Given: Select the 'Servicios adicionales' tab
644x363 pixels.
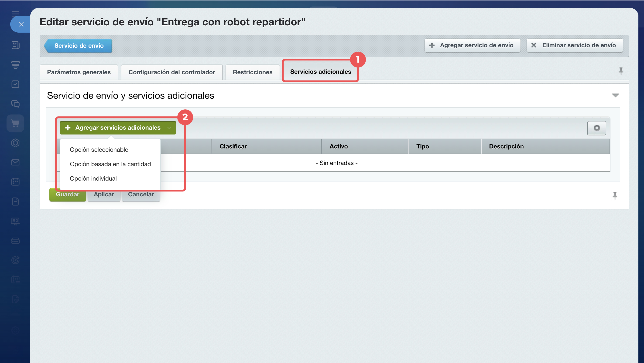Looking at the screenshot, I should (x=321, y=72).
